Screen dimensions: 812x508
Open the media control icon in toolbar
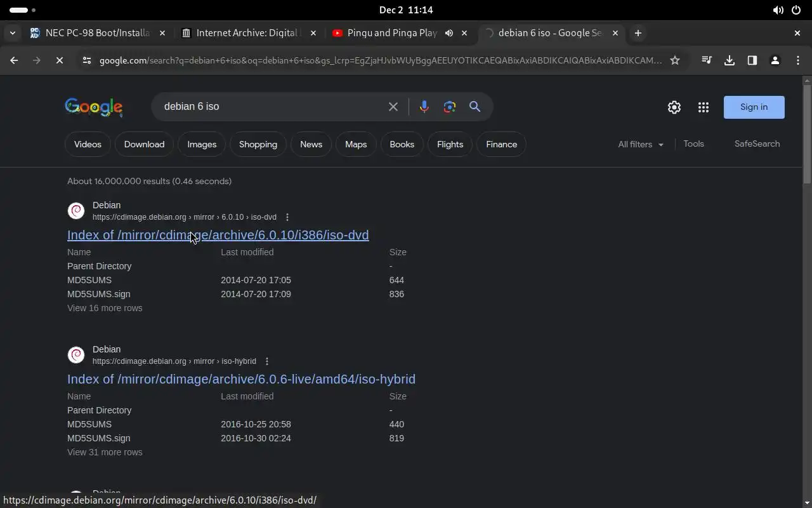click(x=707, y=60)
